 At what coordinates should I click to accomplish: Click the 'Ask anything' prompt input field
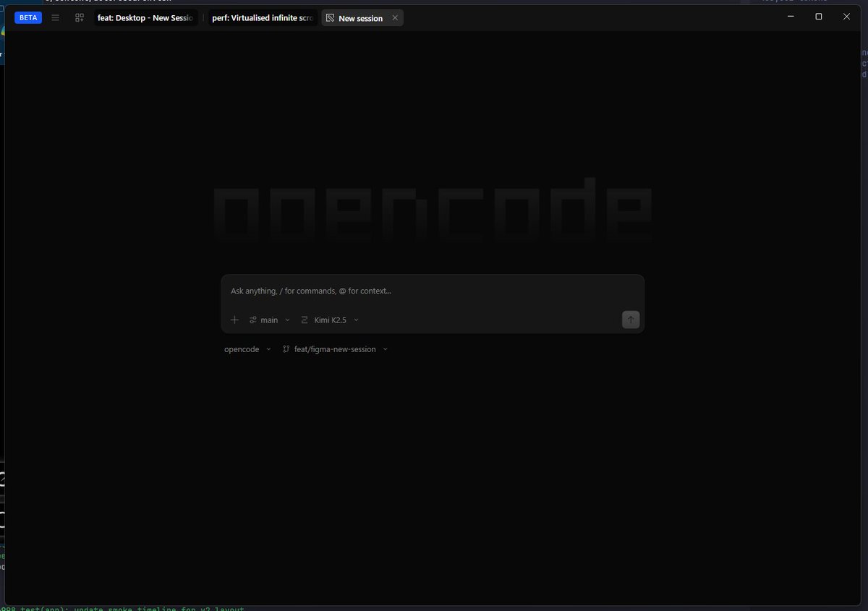click(x=433, y=291)
